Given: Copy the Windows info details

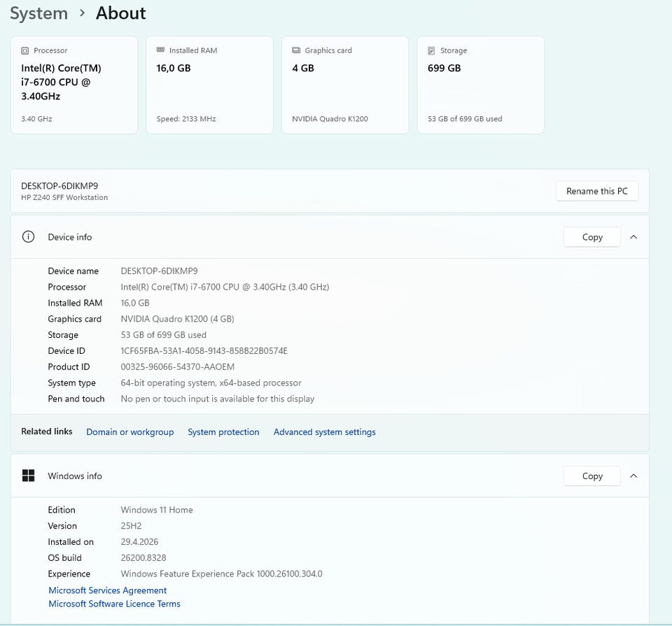Looking at the screenshot, I should pyautogui.click(x=592, y=476).
